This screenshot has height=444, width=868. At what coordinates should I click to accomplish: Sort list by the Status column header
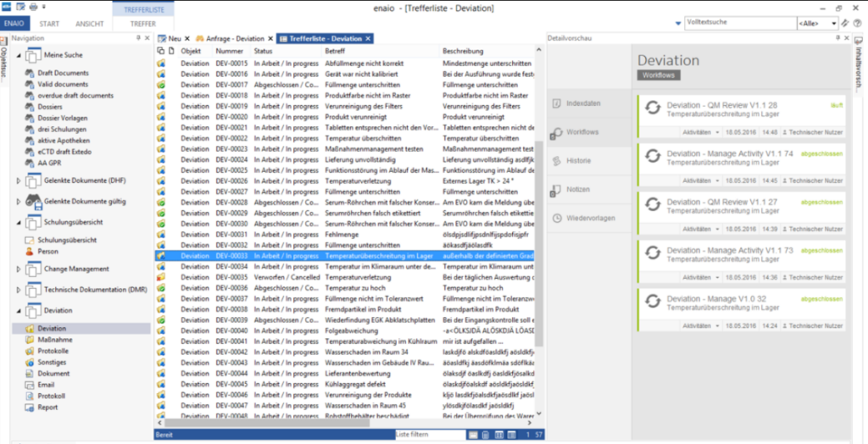click(x=263, y=51)
